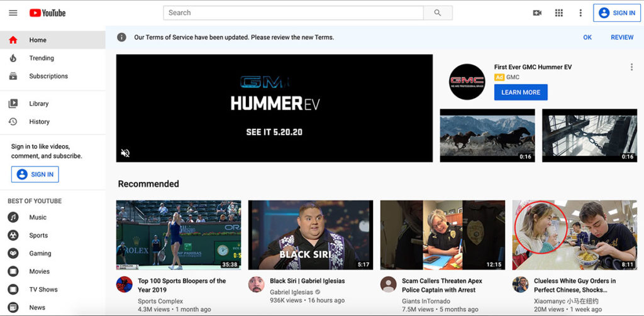Click the Trending flame icon

click(x=13, y=58)
